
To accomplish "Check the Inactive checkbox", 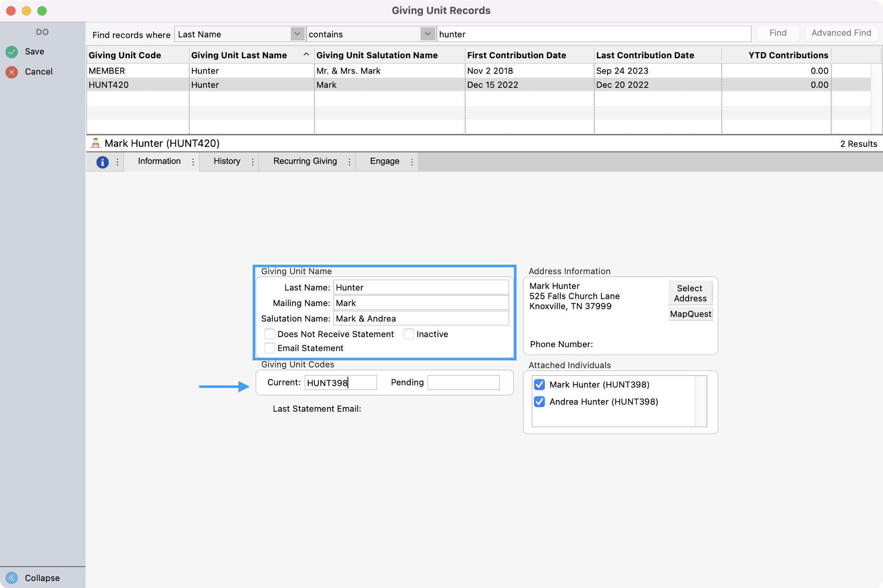I will [409, 334].
